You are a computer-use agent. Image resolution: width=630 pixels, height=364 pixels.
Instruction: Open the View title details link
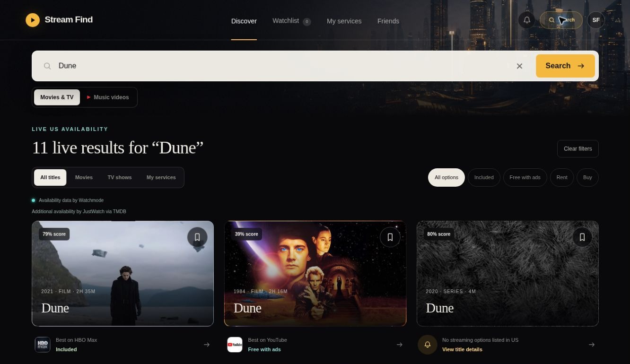(x=462, y=350)
